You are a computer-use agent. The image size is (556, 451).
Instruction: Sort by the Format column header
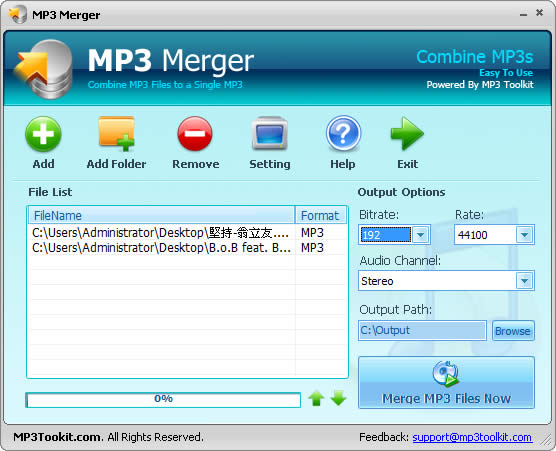click(x=320, y=216)
